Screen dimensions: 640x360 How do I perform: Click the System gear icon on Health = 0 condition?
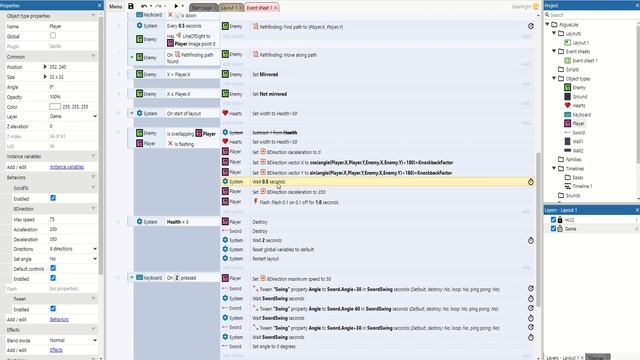(140, 221)
